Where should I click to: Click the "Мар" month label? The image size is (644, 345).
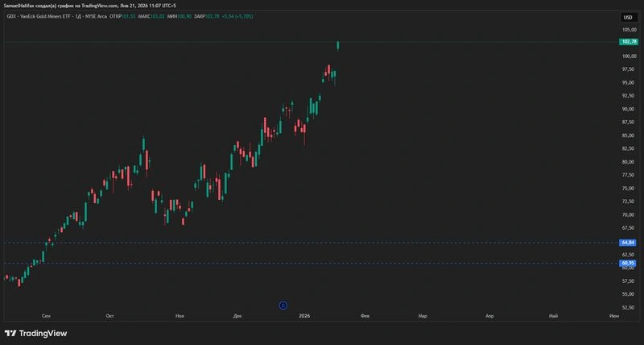point(423,316)
